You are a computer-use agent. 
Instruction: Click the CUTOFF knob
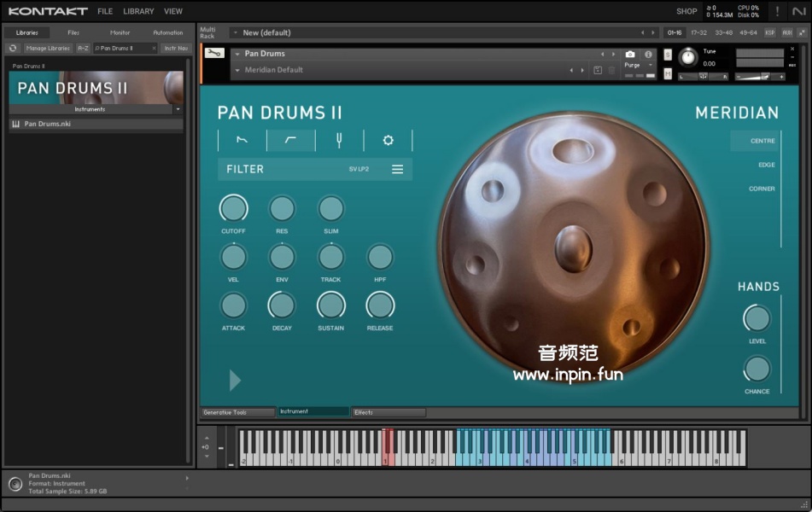233,208
